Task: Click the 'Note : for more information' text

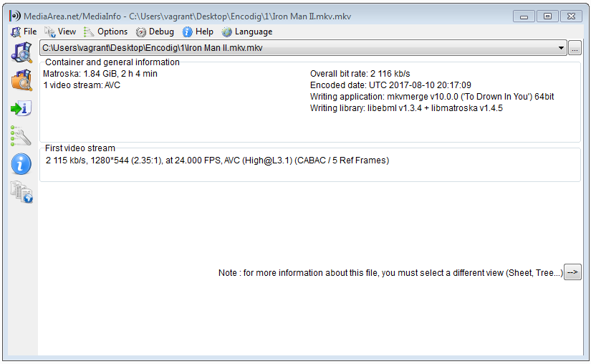Action: pyautogui.click(x=391, y=273)
